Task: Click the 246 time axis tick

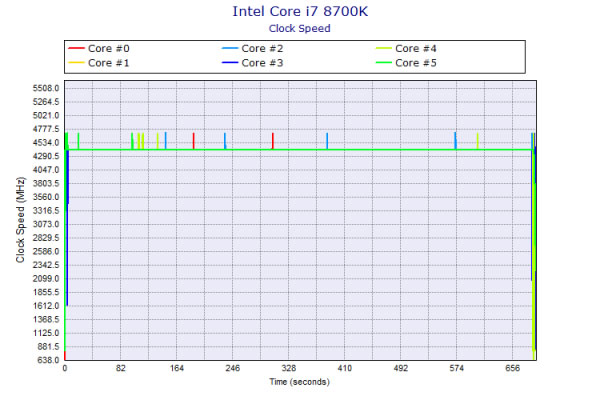Action: [233, 368]
